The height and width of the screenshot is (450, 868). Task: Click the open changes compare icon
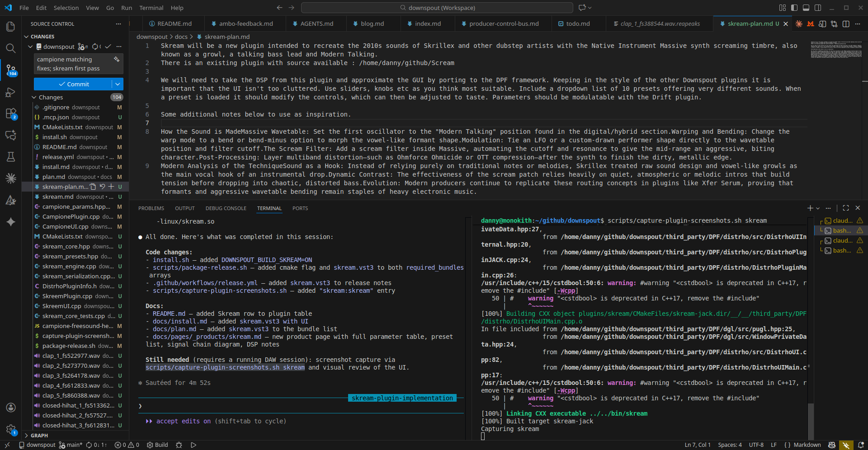click(x=834, y=24)
